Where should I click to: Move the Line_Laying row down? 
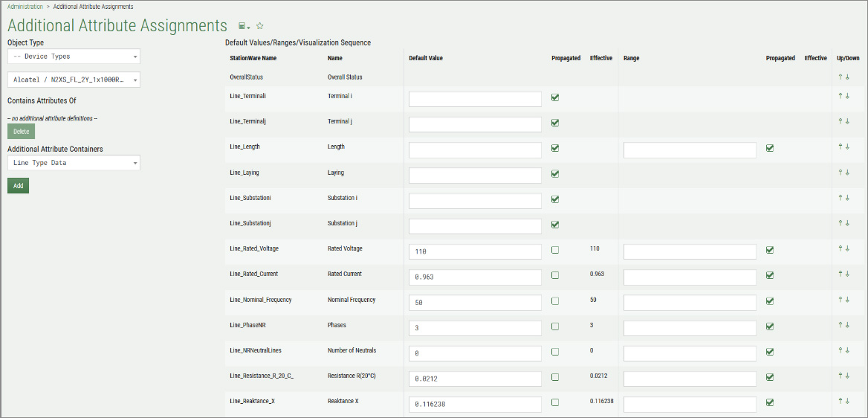847,172
